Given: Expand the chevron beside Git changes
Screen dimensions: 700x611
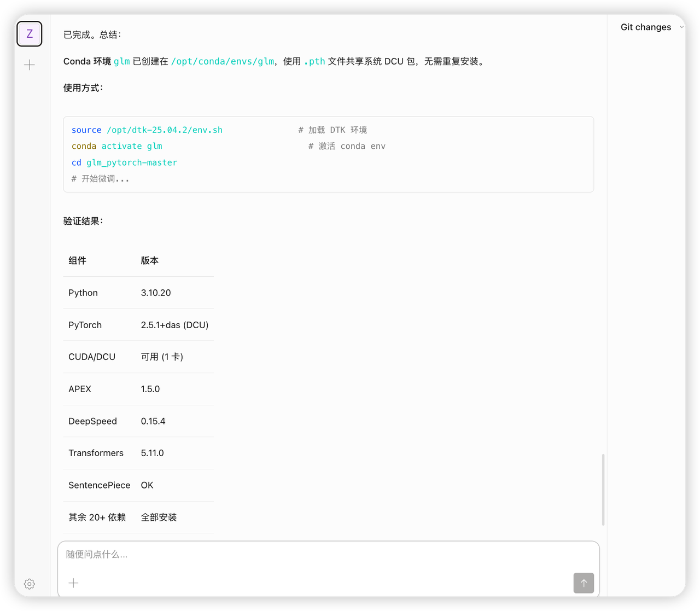Looking at the screenshot, I should (x=681, y=27).
